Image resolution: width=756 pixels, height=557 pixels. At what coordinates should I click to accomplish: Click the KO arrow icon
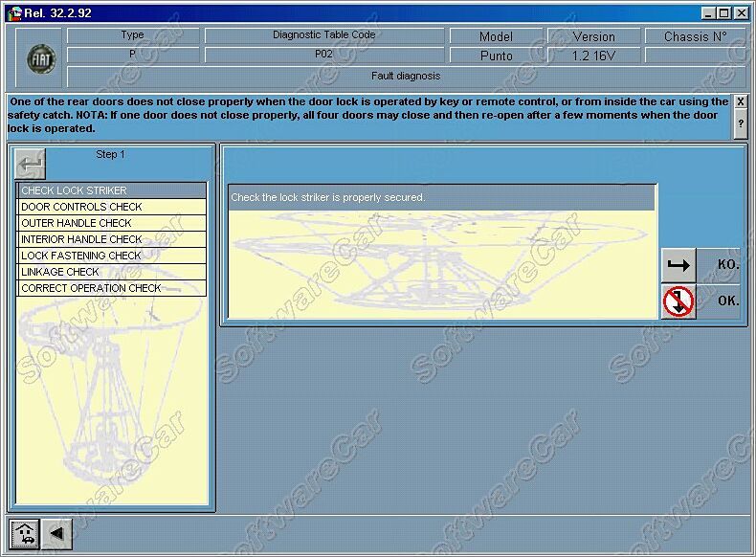click(x=678, y=266)
